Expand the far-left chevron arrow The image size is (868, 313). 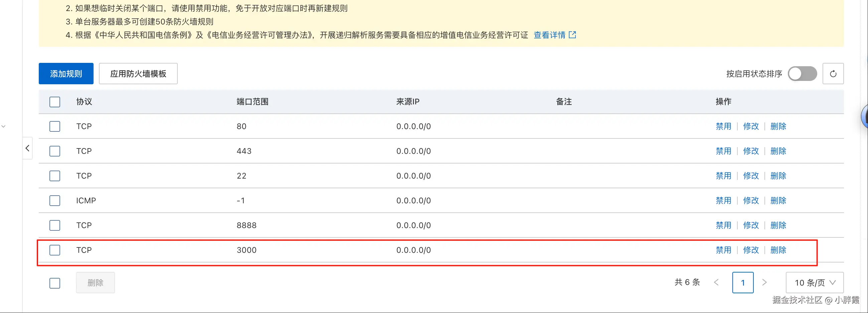point(3,126)
